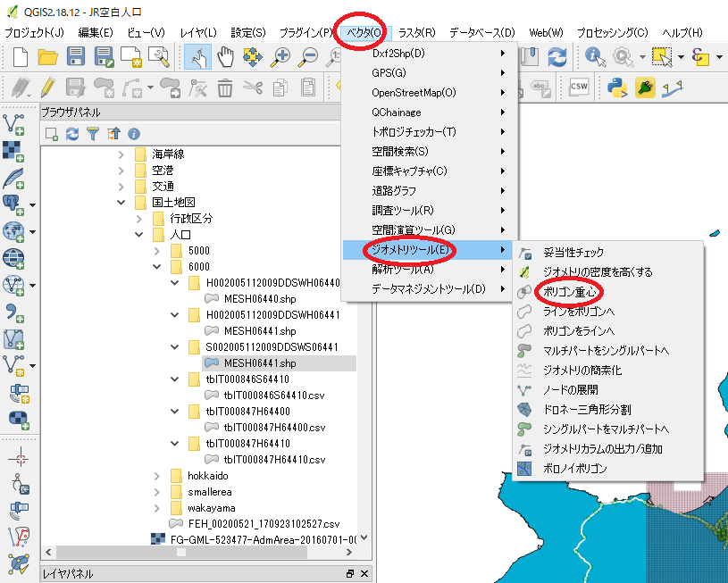728x583 pixels.
Task: Open the レイヤ(L) menu
Action: click(198, 32)
